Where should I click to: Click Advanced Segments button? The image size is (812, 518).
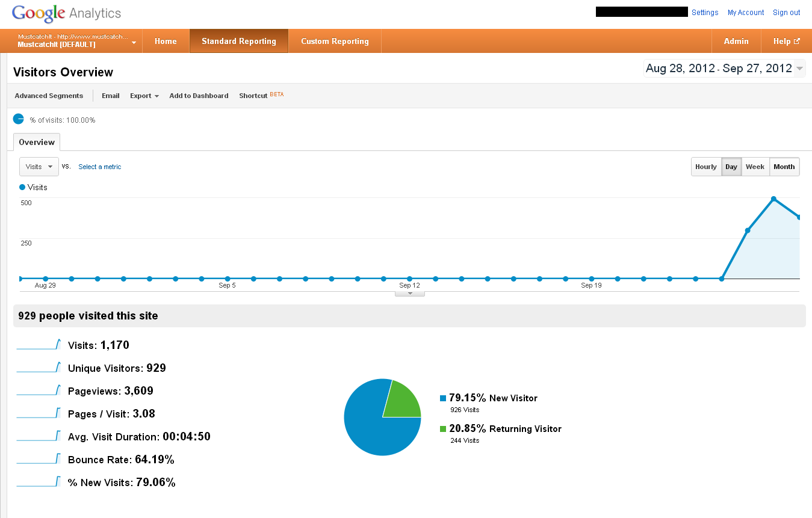[x=49, y=96]
